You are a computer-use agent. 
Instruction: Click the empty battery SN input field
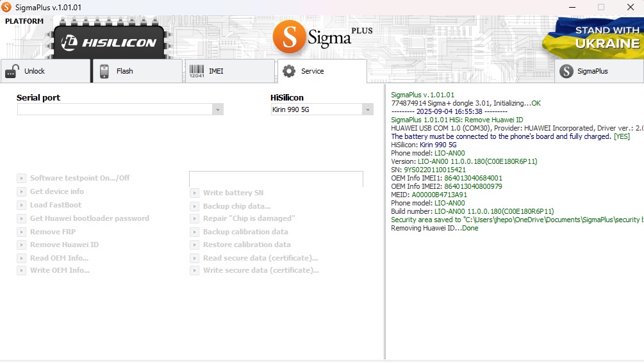click(276, 179)
